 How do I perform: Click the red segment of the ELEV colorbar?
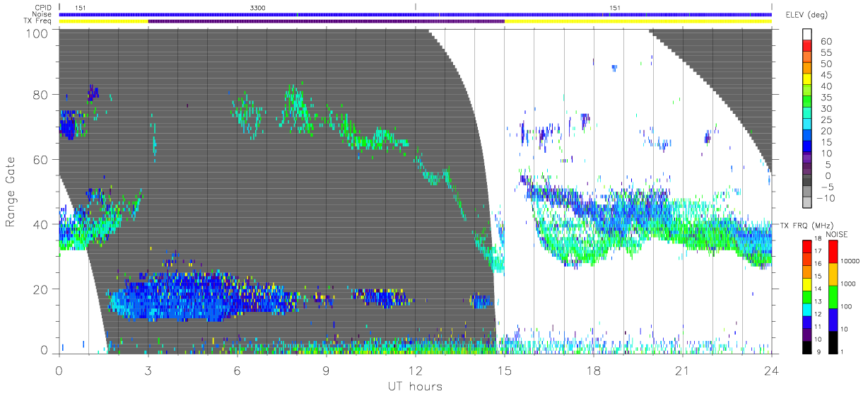coord(807,45)
